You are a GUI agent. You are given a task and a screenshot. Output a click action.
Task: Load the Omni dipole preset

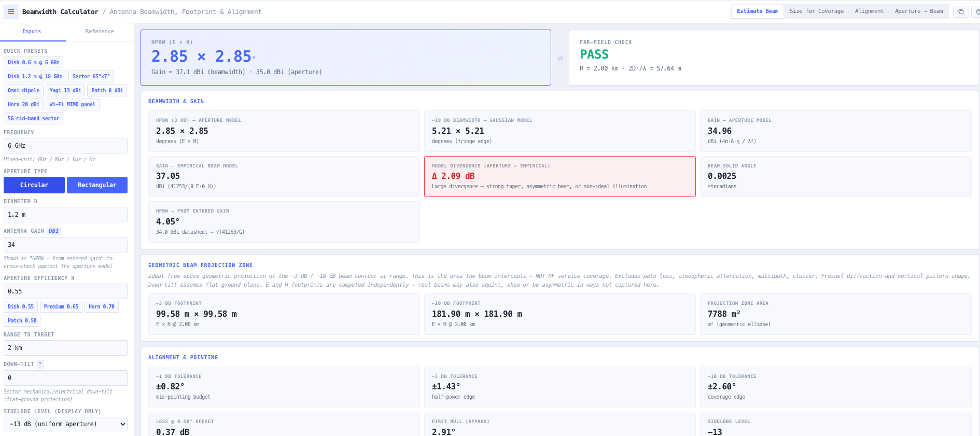pos(24,91)
